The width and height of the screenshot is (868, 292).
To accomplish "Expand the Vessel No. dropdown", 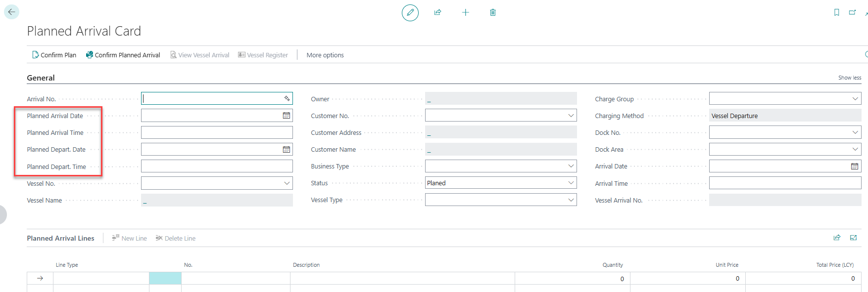I will (x=287, y=183).
